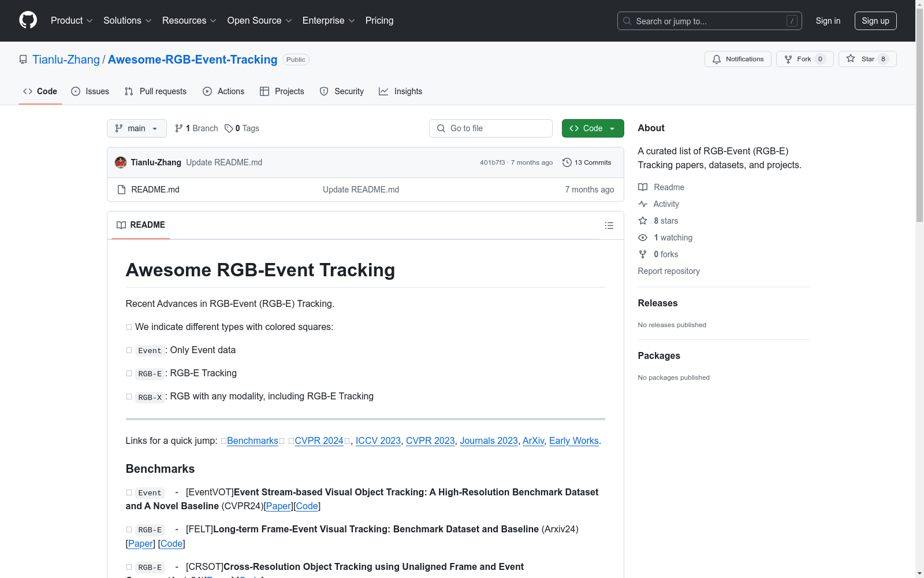Image resolution: width=924 pixels, height=578 pixels.
Task: Expand the Product menu
Action: [72, 21]
